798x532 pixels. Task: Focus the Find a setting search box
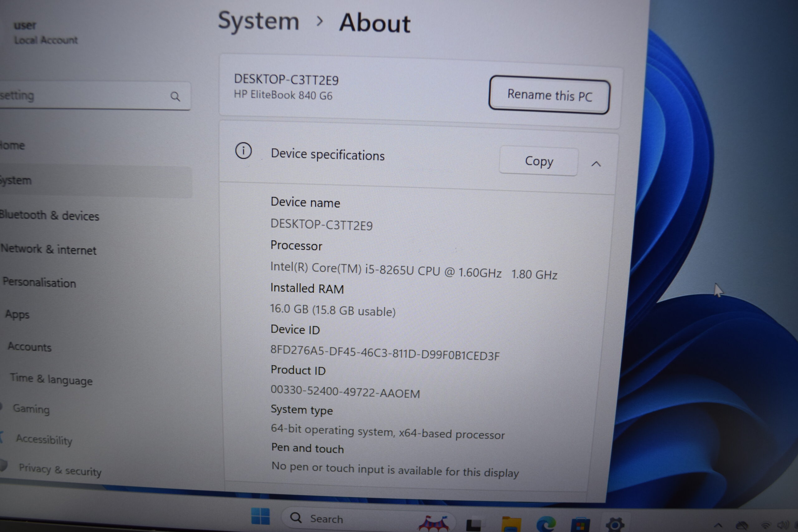click(95, 96)
